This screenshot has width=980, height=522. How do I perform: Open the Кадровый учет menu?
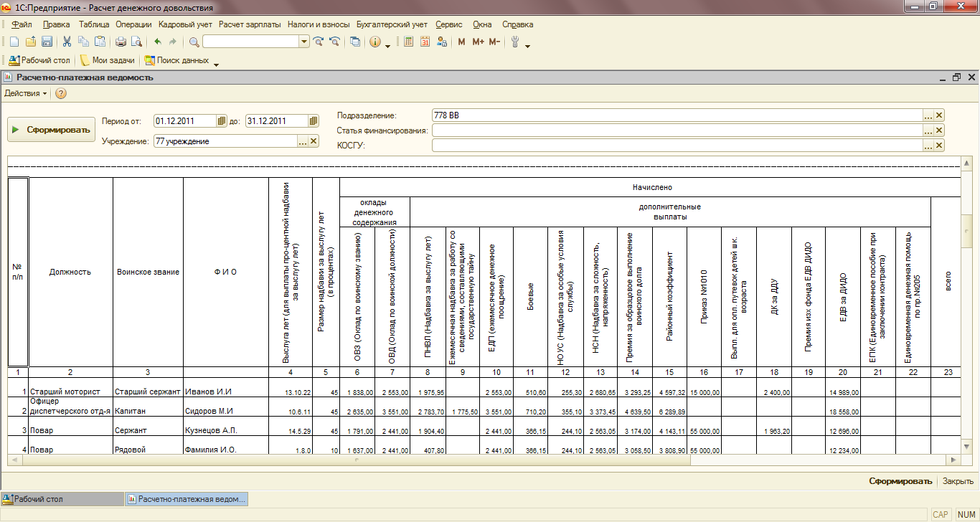[186, 24]
